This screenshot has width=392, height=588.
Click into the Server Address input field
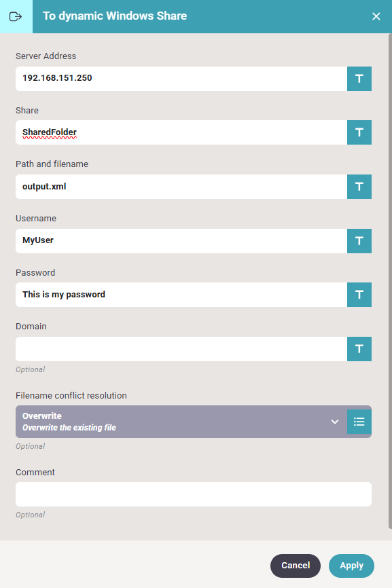click(181, 79)
